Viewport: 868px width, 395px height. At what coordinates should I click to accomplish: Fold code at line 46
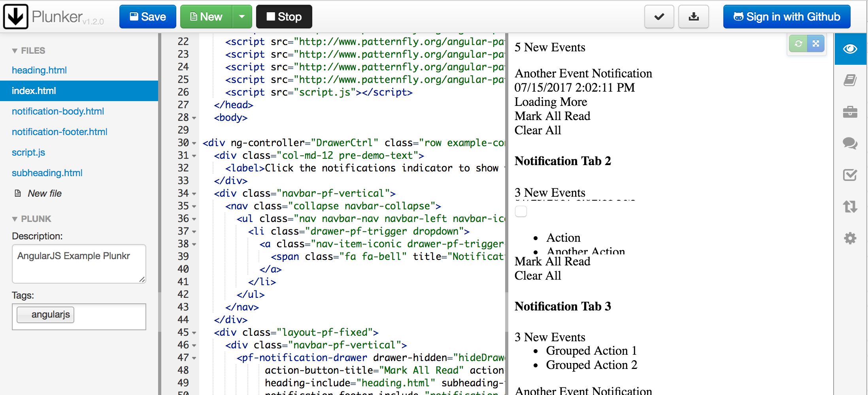[194, 345]
